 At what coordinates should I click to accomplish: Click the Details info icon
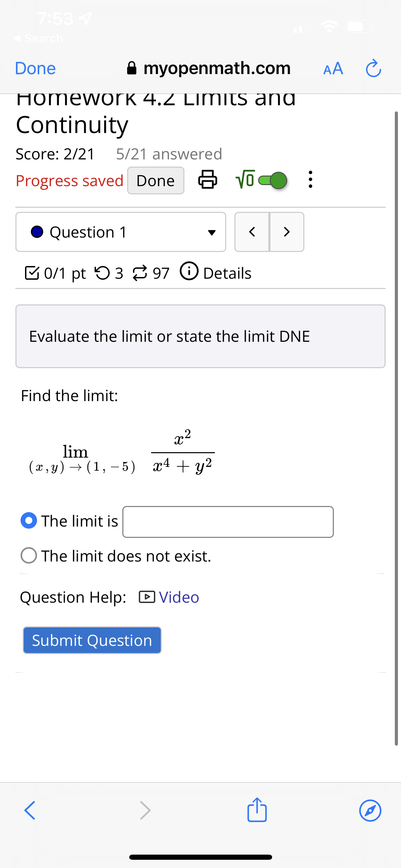[189, 272]
